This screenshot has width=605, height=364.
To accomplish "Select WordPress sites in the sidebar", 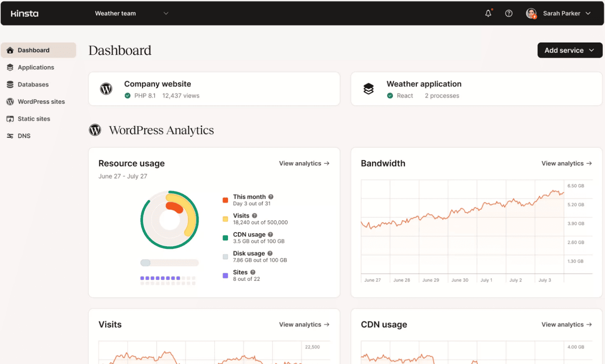I will click(x=41, y=102).
